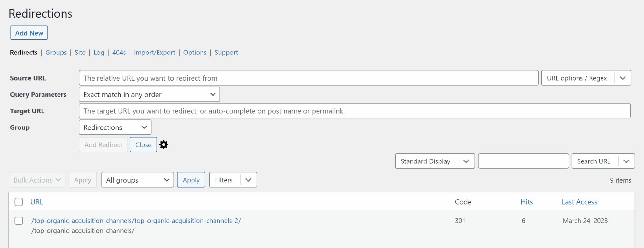
Task: Sort by the Last Access column header
Action: click(579, 202)
